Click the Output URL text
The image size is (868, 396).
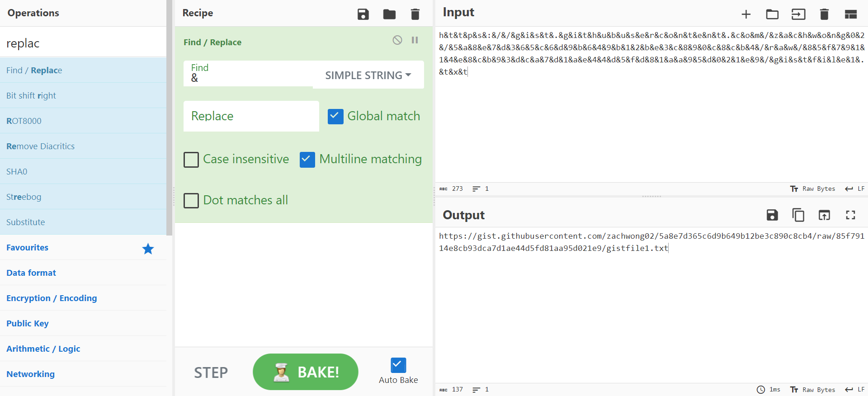tap(651, 242)
